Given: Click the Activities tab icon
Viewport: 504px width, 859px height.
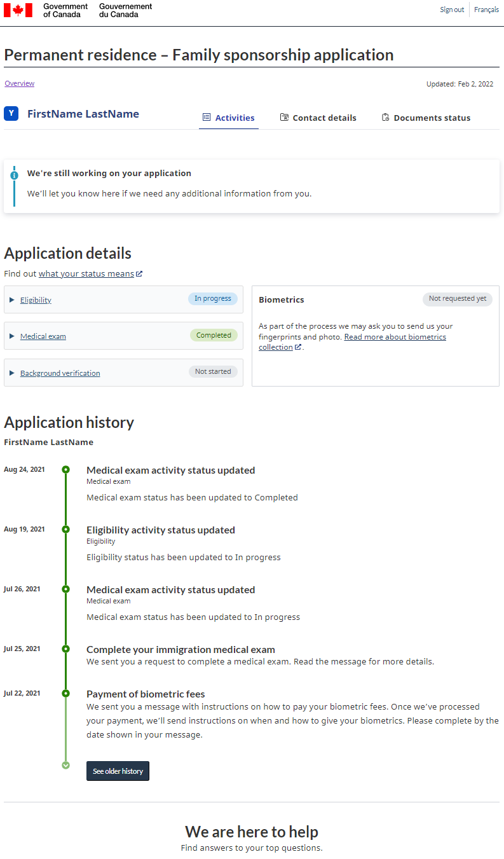Looking at the screenshot, I should tap(206, 117).
